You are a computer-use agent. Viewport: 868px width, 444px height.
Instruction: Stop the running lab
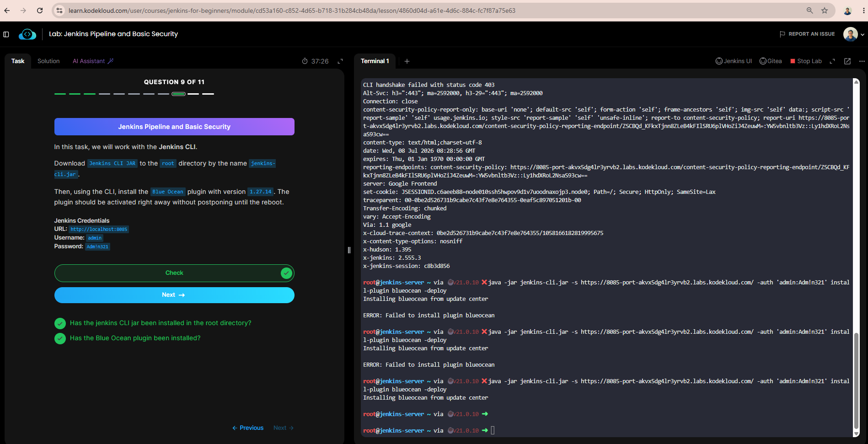[x=806, y=61]
